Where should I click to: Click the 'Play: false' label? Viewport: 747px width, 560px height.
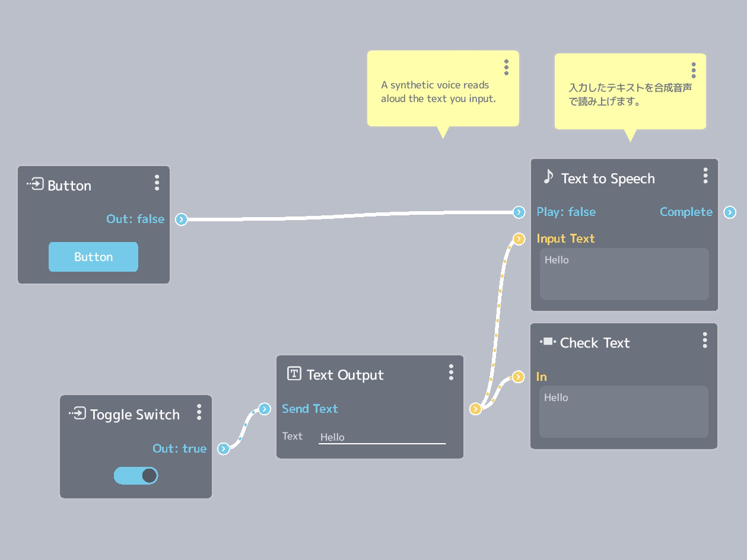(x=566, y=212)
